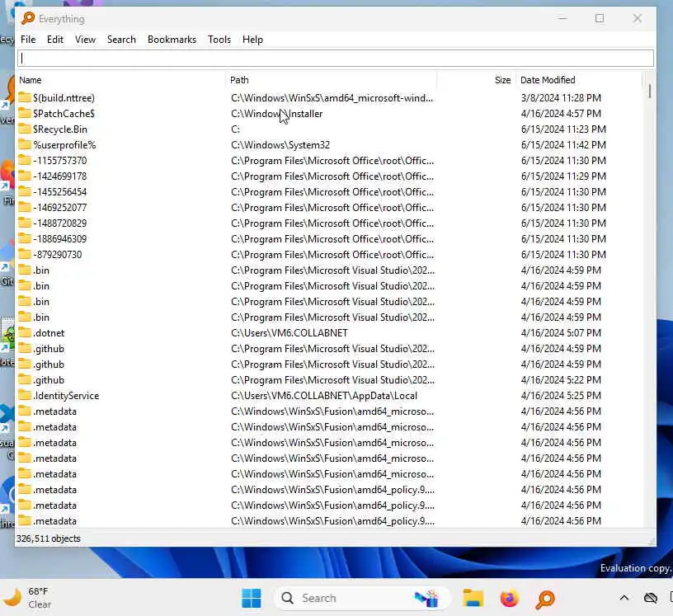This screenshot has width=673, height=616.
Task: Click folder icon of -1424699178
Action: (x=25, y=176)
